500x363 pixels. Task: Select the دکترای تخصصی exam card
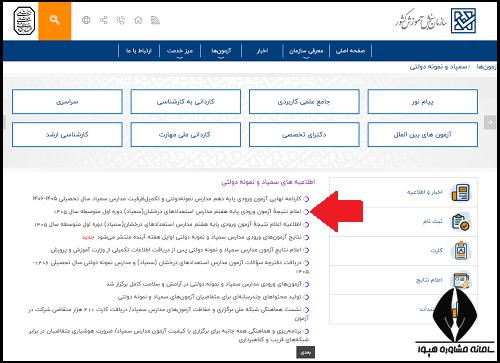tap(304, 135)
